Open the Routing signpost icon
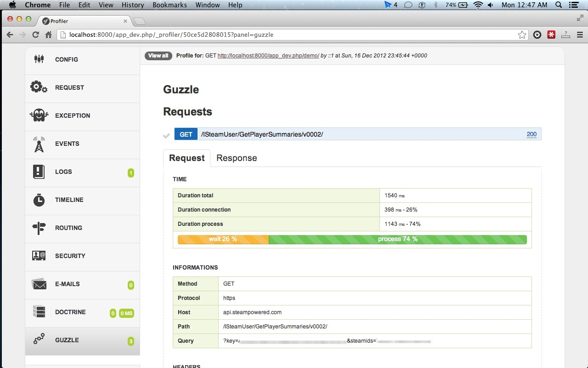The image size is (588, 368). pos(39,228)
